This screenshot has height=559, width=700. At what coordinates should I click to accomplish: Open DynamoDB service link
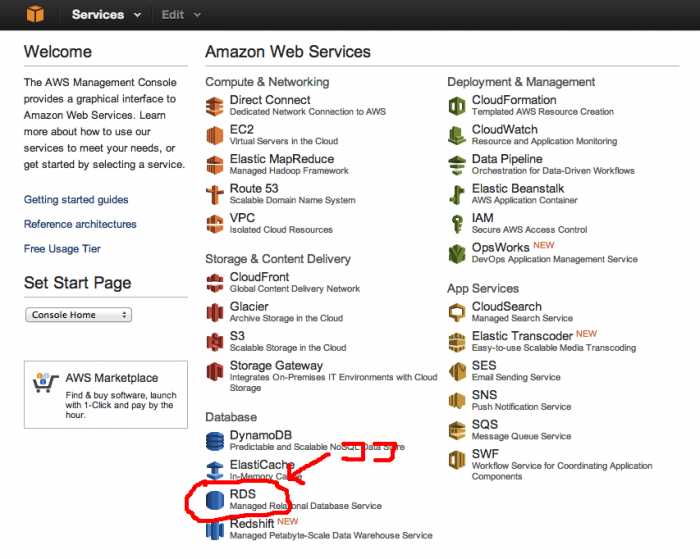[x=261, y=435]
